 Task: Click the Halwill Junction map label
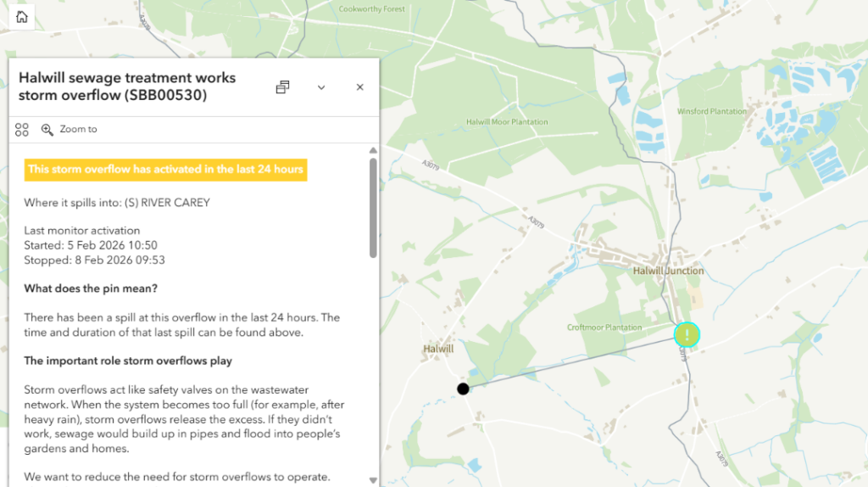(668, 271)
